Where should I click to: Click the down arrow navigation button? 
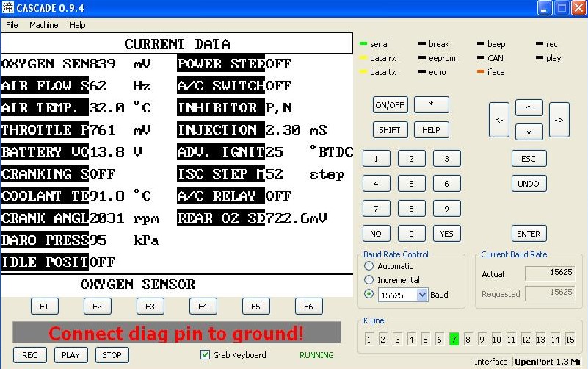point(529,132)
